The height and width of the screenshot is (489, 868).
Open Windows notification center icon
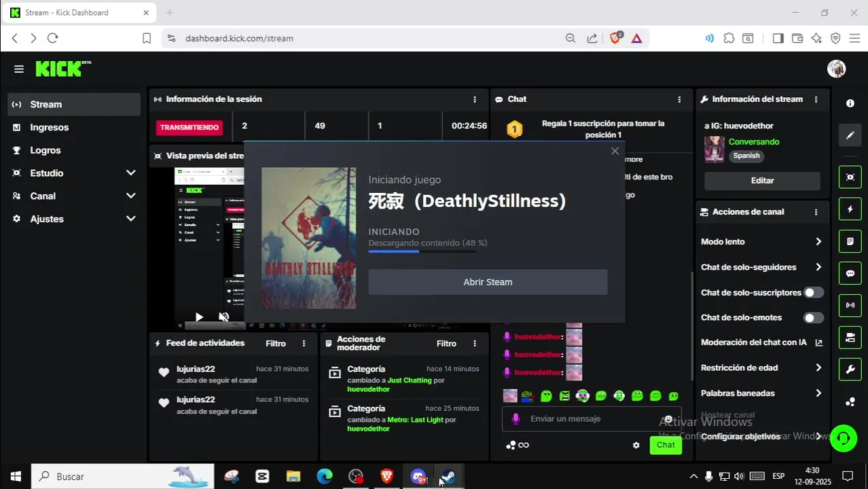pyautogui.click(x=848, y=476)
